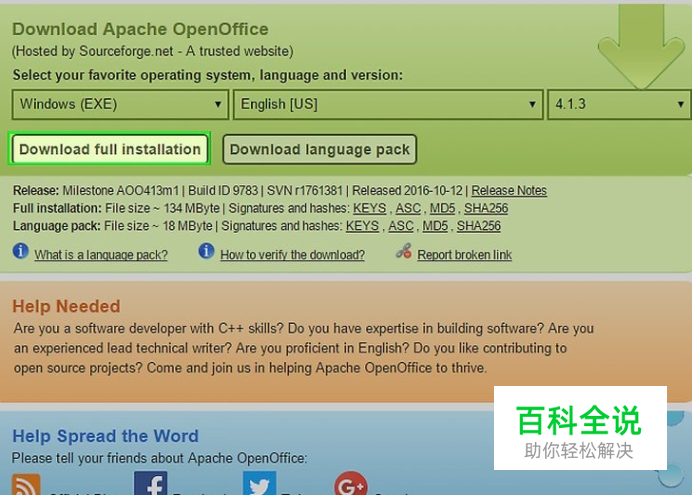Viewport: 692px width, 495px height.
Task: Click the text 'Build ID 9783'
Action: point(223,191)
